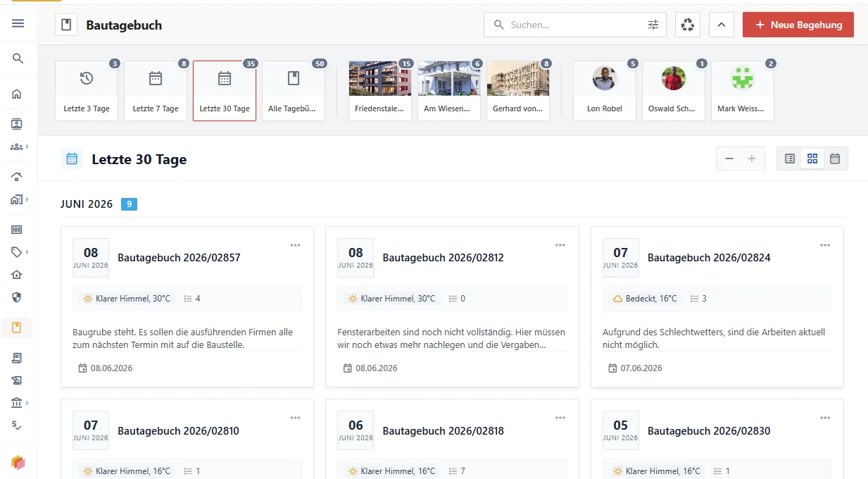This screenshot has height=479, width=868.
Task: Open the people group sidebar icon
Action: click(16, 147)
